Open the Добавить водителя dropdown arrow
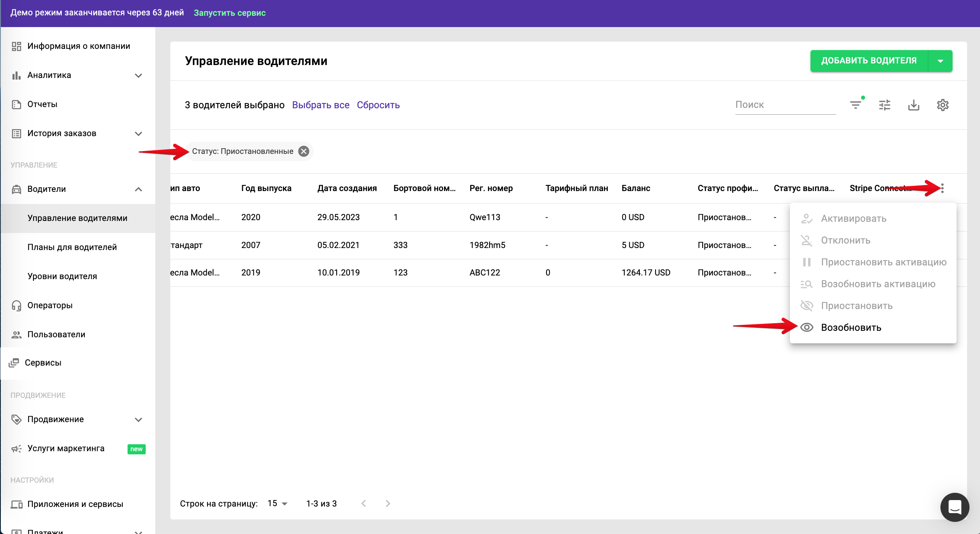Image resolution: width=980 pixels, height=534 pixels. click(x=940, y=61)
